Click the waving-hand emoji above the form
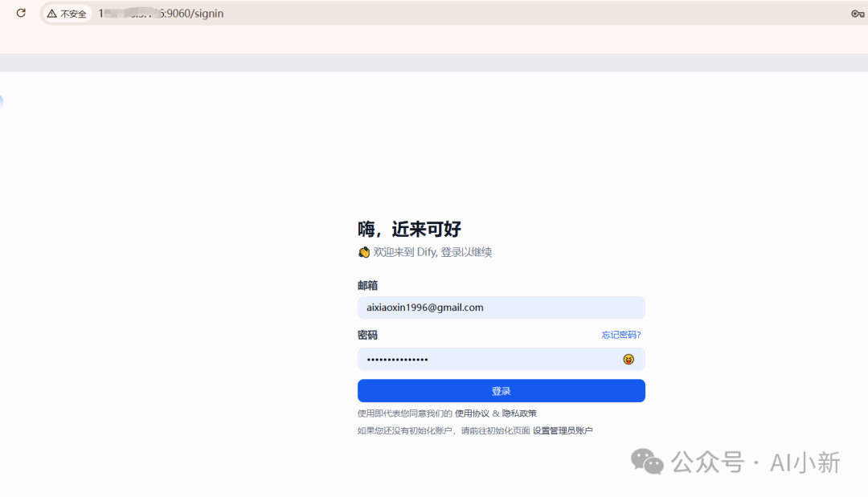 (363, 251)
